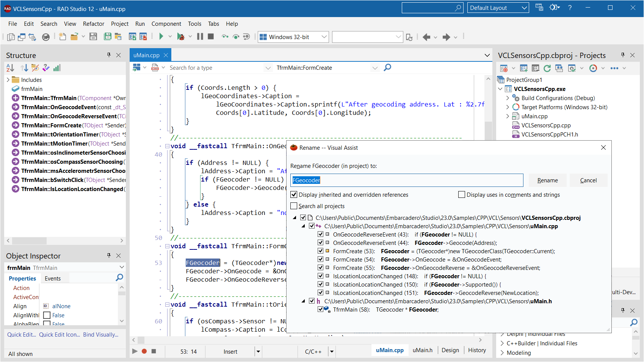
Task: Switch to the Design bottom tab
Action: click(450, 350)
